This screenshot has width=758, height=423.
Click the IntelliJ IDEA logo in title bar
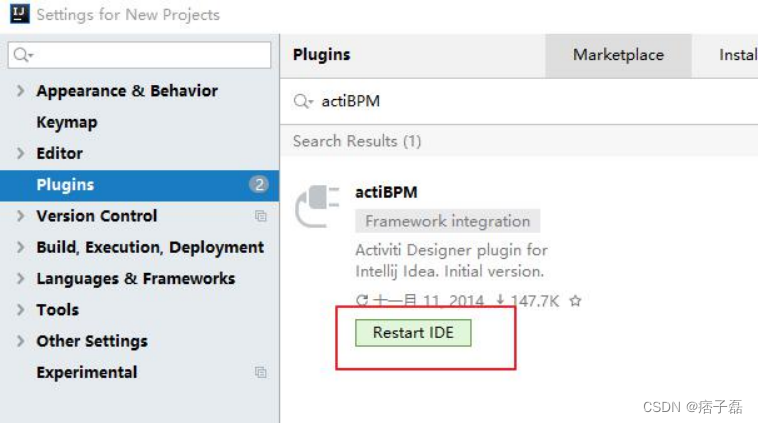(x=19, y=15)
